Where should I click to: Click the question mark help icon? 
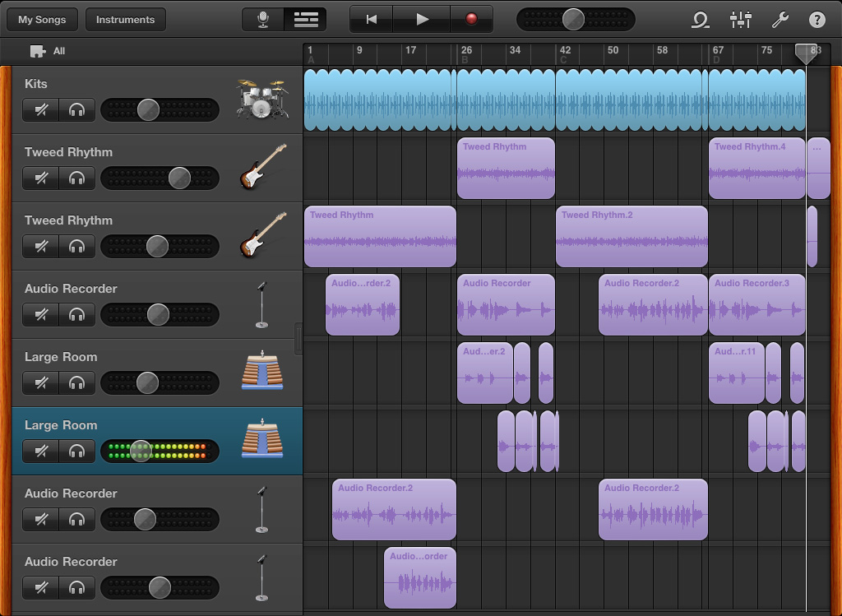[817, 20]
